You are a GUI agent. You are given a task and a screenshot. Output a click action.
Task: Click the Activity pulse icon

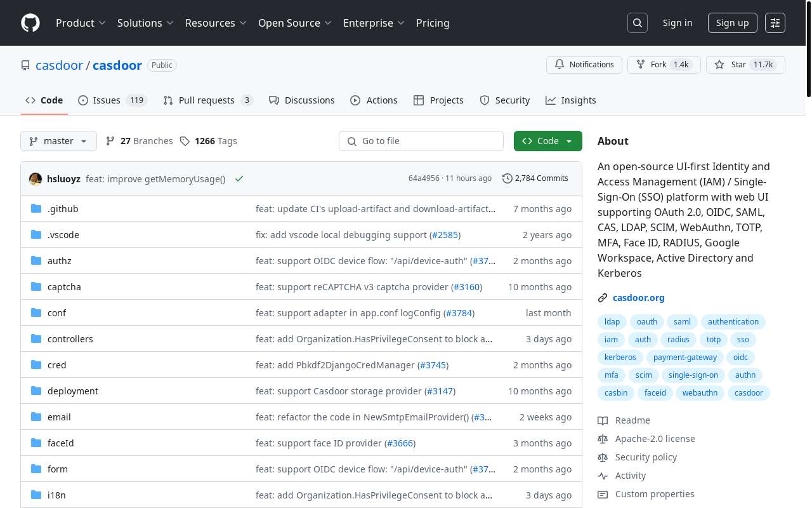coord(602,476)
